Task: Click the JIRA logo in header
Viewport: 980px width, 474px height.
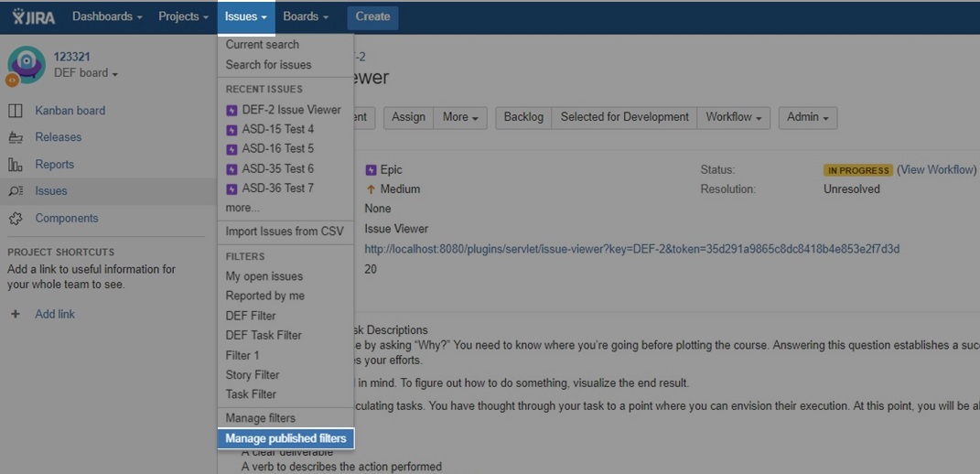Action: (35, 16)
